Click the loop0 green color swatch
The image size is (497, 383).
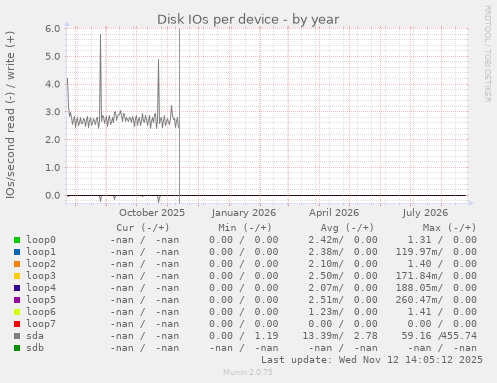coord(17,240)
